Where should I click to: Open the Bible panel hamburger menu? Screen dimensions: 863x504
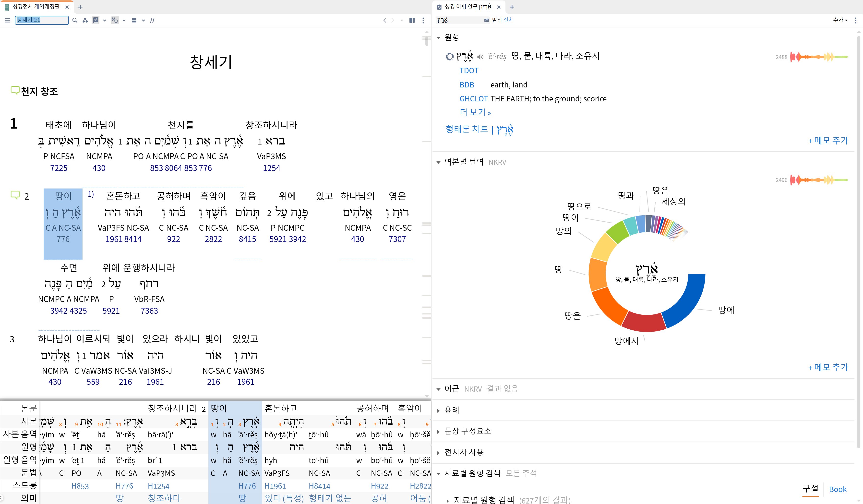pyautogui.click(x=7, y=20)
